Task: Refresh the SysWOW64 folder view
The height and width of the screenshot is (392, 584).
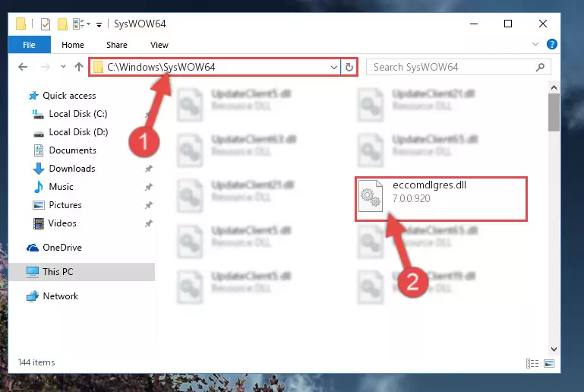Action: click(349, 67)
